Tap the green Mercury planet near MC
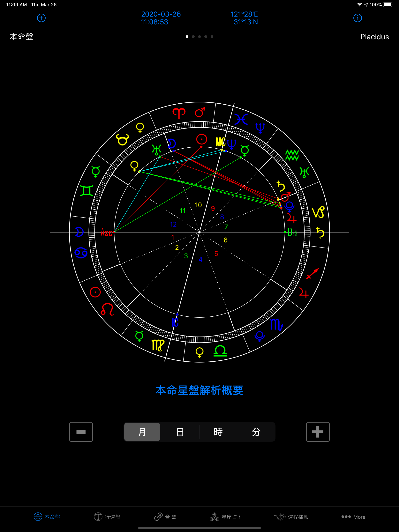Image resolution: width=399 pixels, height=532 pixels. (245, 151)
